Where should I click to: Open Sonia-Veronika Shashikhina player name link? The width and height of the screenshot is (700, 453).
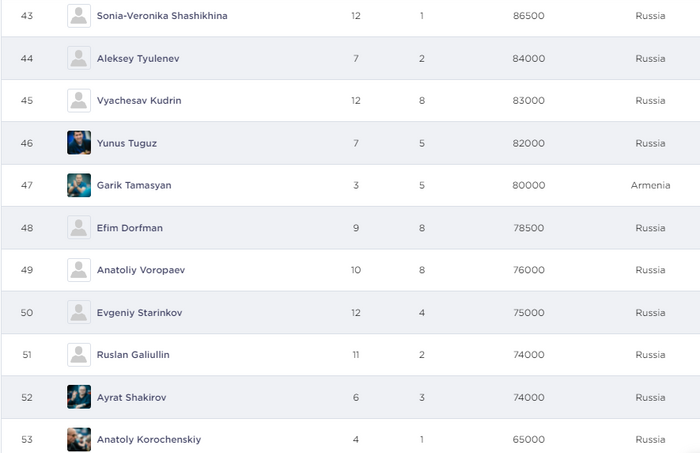tap(161, 16)
